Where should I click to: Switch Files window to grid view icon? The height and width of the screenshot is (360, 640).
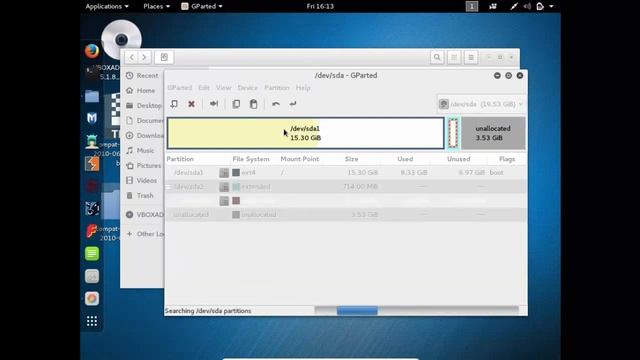click(x=454, y=57)
